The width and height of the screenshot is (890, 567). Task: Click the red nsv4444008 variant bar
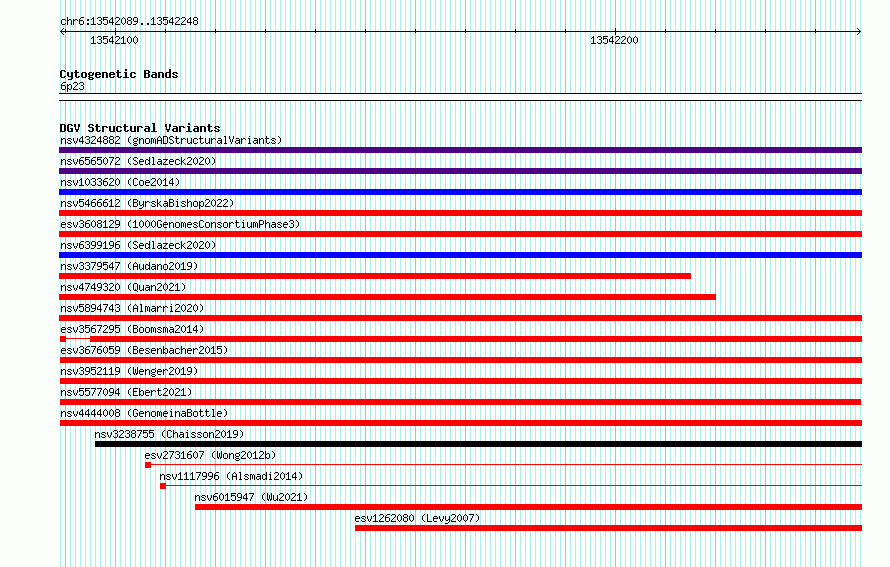[x=460, y=423]
